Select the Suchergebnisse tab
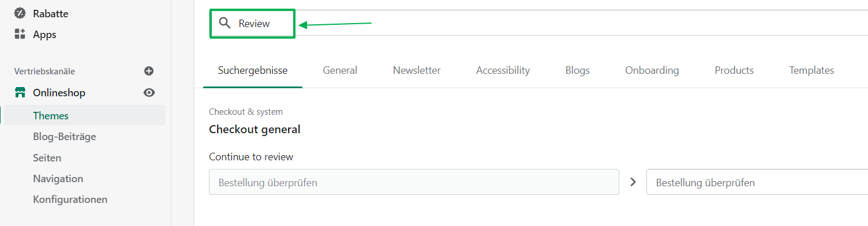This screenshot has width=868, height=226. [x=253, y=70]
